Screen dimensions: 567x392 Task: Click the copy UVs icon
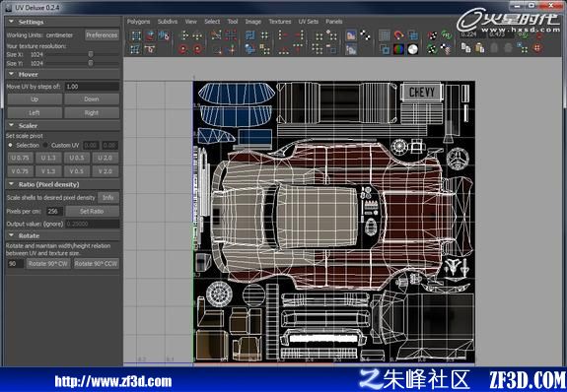coord(465,47)
